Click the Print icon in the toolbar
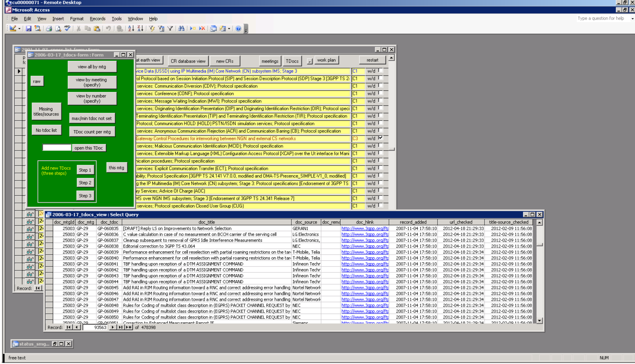This screenshot has width=635, height=364. [x=49, y=29]
